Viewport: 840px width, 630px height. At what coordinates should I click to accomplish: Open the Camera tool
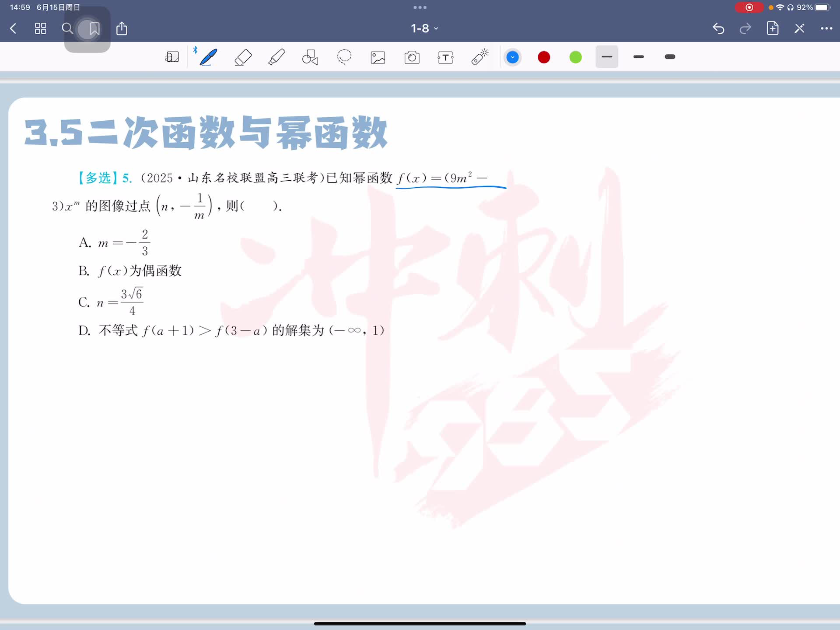pyautogui.click(x=412, y=57)
